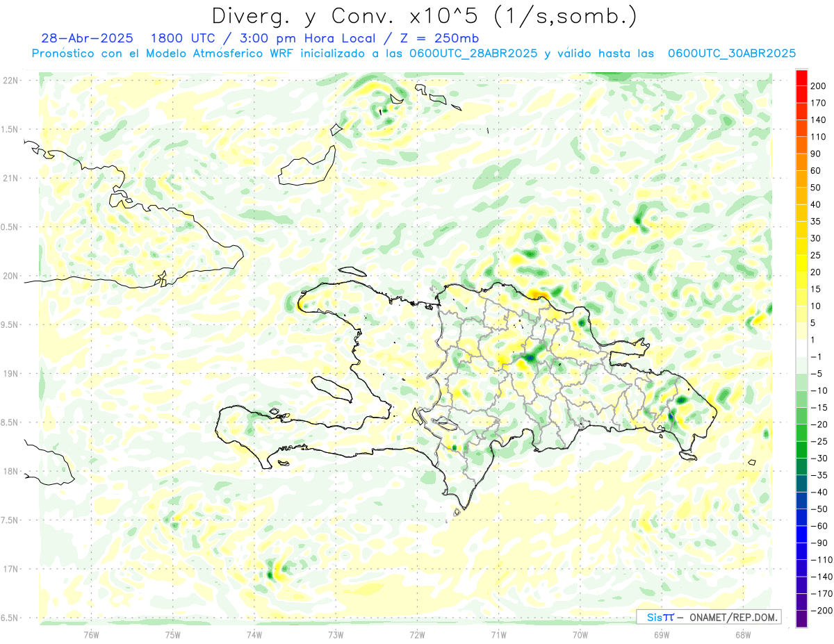Click the '-40' colorbar value
The image size is (834, 644).
point(819,493)
